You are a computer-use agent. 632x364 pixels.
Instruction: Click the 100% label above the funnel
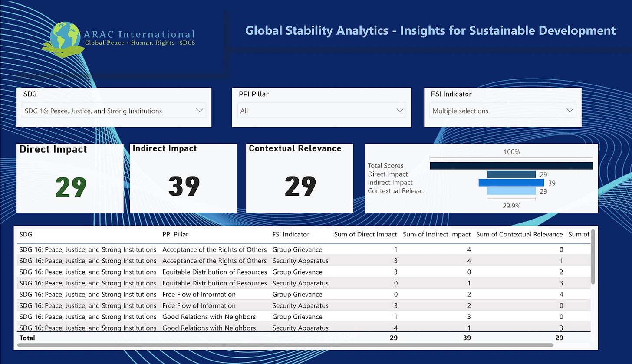tap(511, 152)
